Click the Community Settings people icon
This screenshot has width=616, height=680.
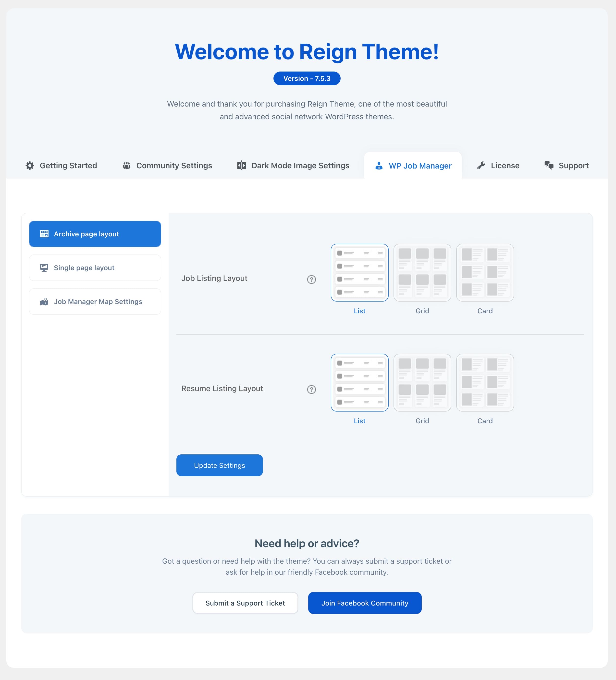tap(126, 166)
